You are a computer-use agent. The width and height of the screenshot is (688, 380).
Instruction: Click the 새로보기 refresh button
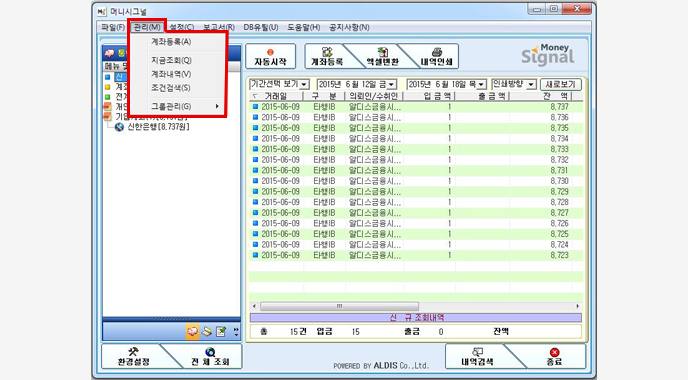point(561,84)
